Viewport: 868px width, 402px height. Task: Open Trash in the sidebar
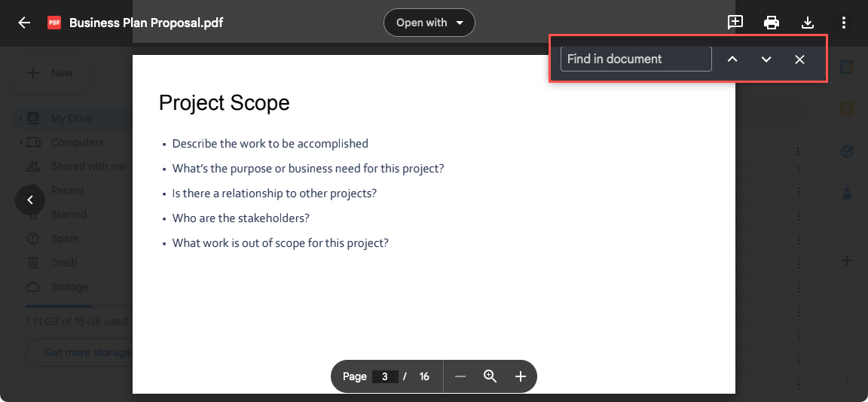[63, 263]
